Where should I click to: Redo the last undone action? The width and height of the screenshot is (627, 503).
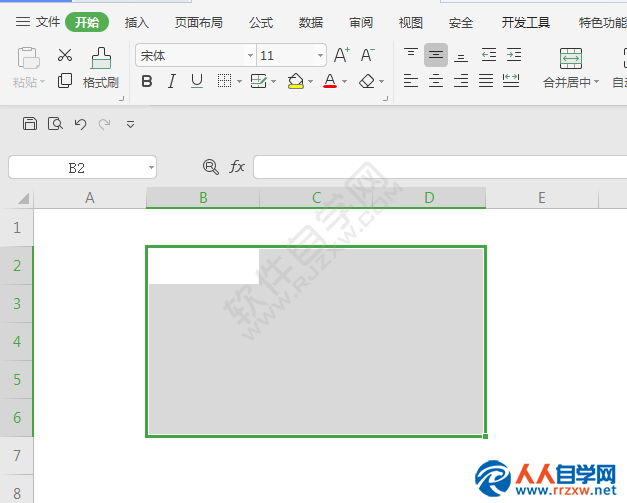105,124
